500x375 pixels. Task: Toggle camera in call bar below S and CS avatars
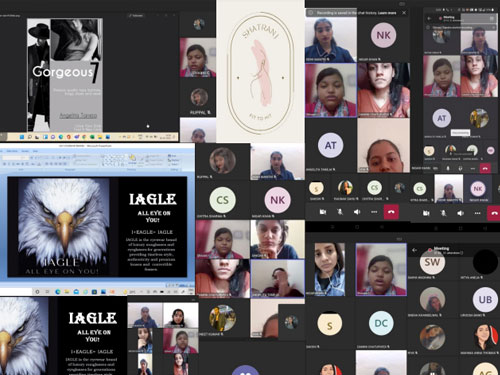323,212
